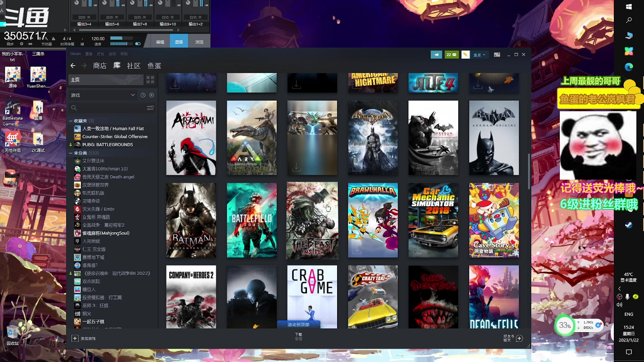
Task: Open the volume speaker tray icon
Action: click(x=619, y=305)
